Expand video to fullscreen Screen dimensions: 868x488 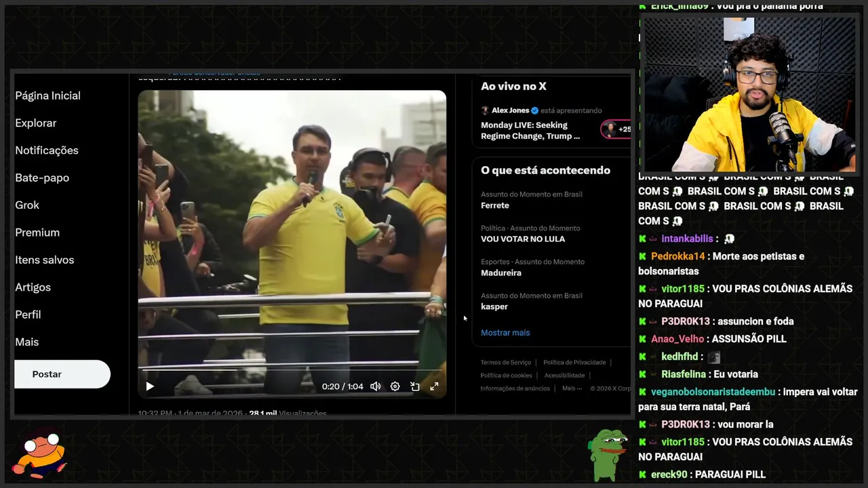[434, 386]
